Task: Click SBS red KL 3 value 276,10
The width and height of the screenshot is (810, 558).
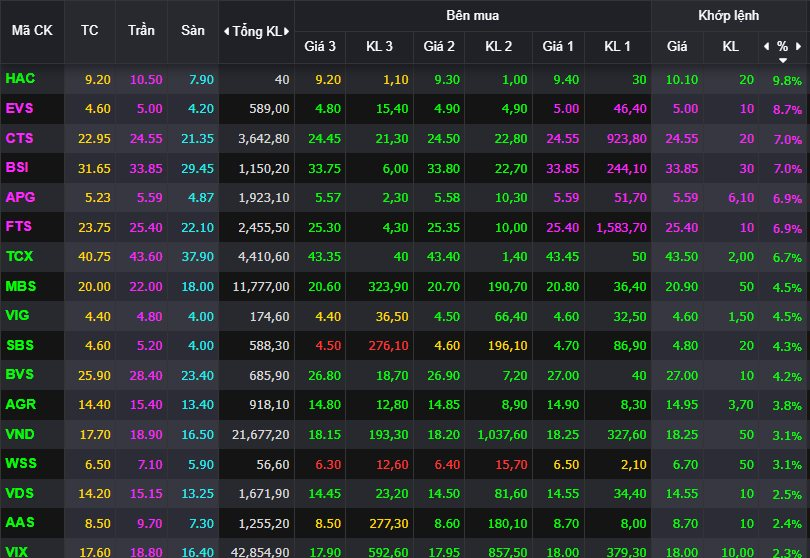Action: click(x=388, y=346)
